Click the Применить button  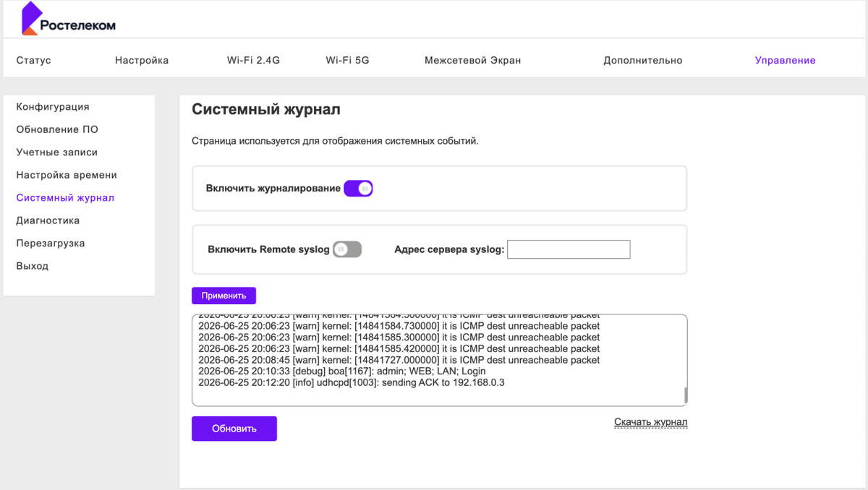[x=224, y=296]
